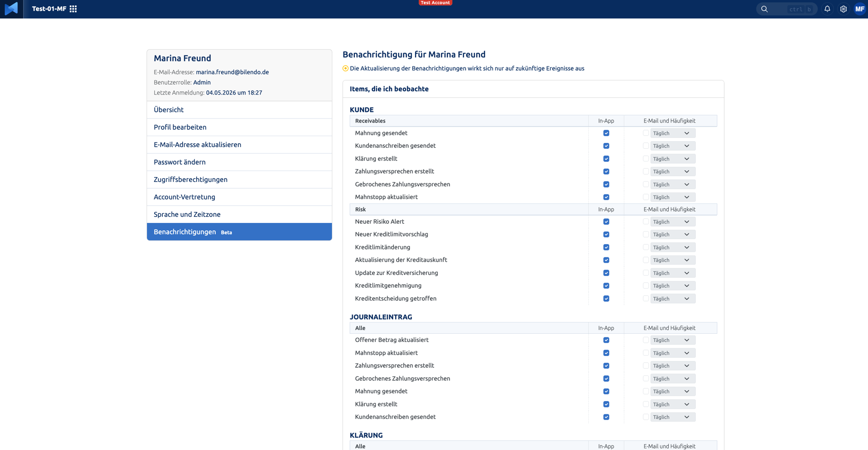This screenshot has height=450, width=868.
Task: Select Passwort ändern
Action: click(x=239, y=162)
